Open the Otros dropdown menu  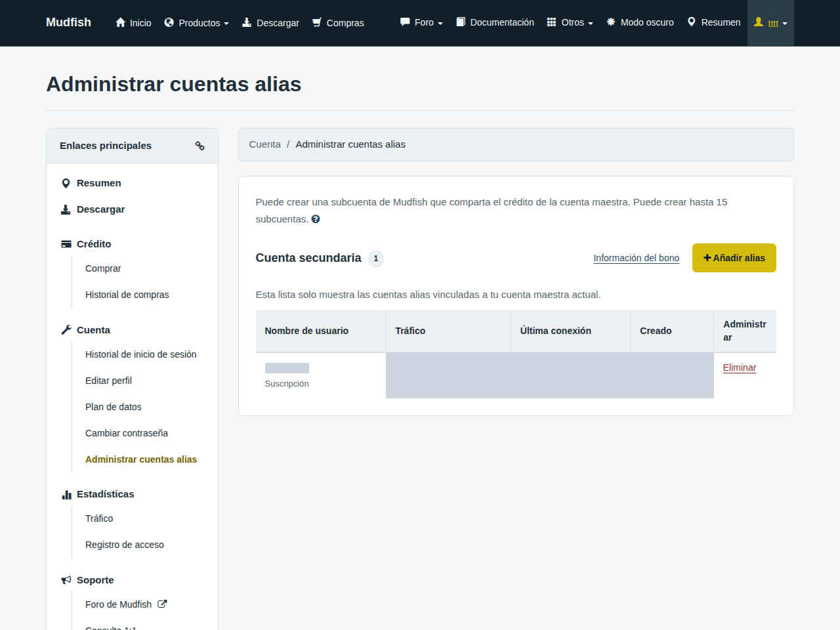pos(570,22)
